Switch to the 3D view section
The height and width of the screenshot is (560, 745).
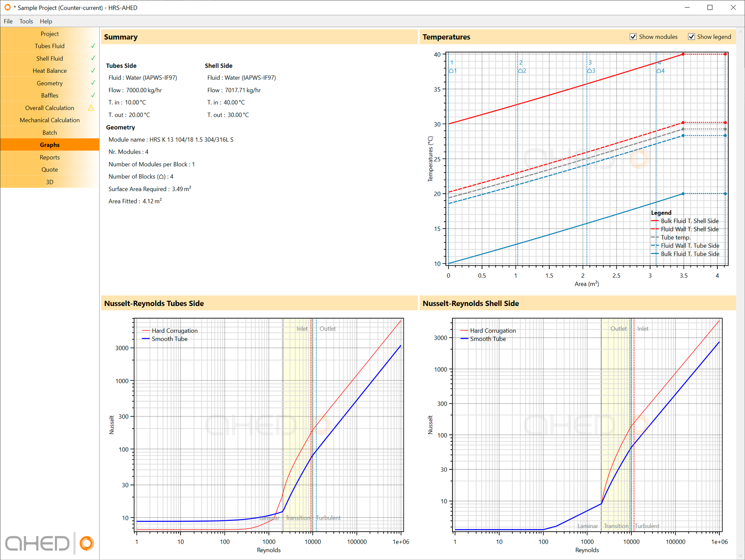50,182
